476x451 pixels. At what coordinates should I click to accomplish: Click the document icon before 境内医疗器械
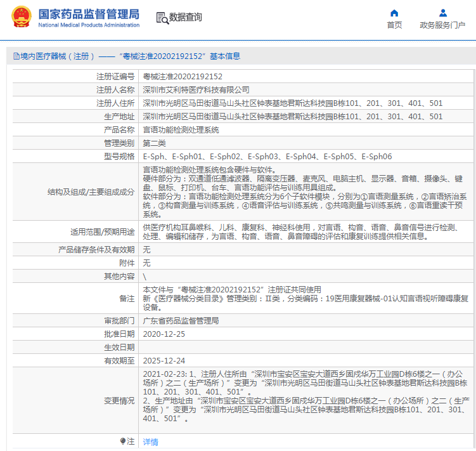(x=16, y=56)
